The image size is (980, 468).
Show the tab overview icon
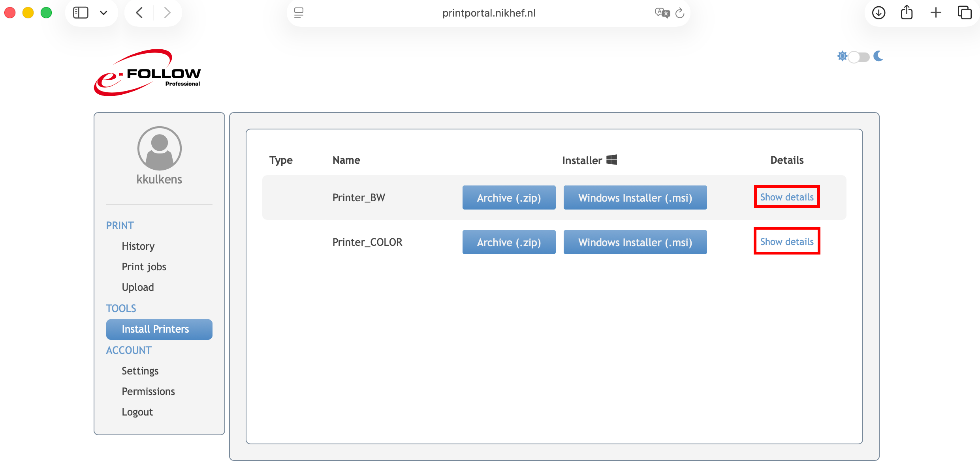tap(964, 13)
